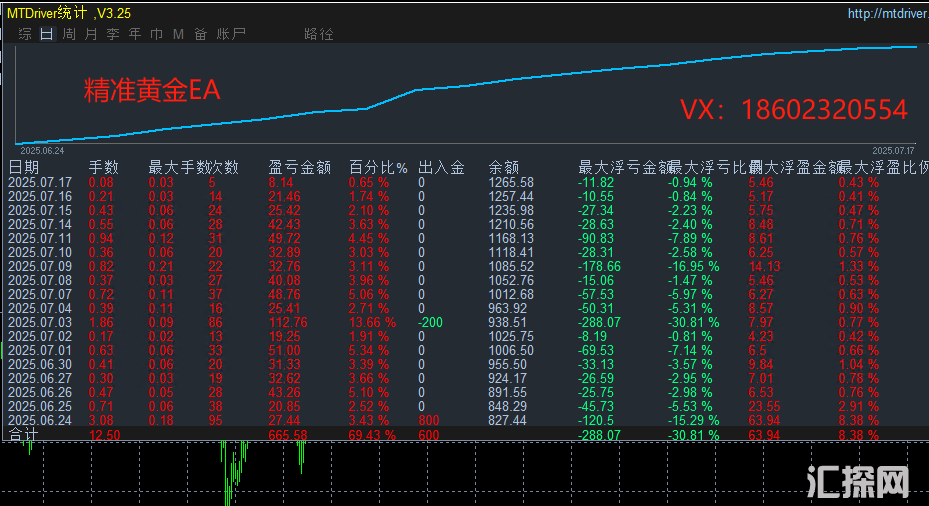The height and width of the screenshot is (506, 929).
Task: Click the blue equity curve line
Action: pos(466,85)
